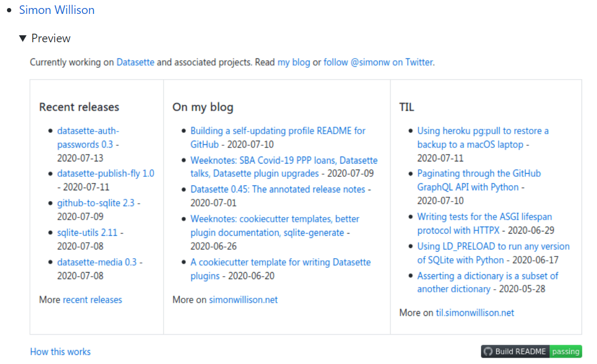Screen dimensions: 597x364
Task: Open the How this works link
Action: (x=60, y=351)
